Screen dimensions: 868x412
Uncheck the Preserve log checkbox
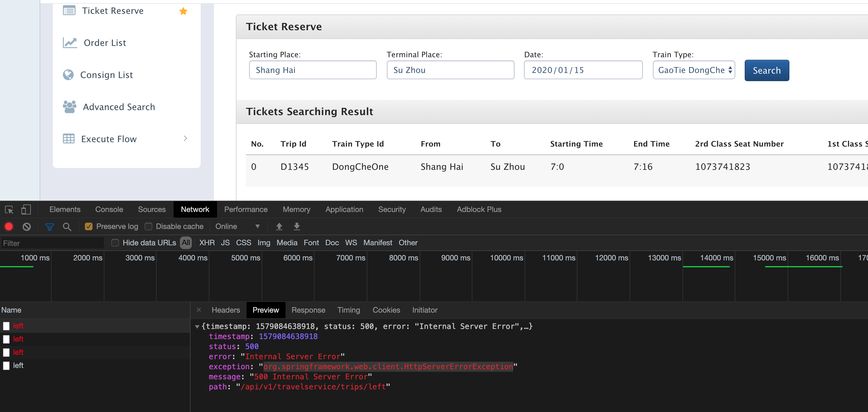[88, 226]
